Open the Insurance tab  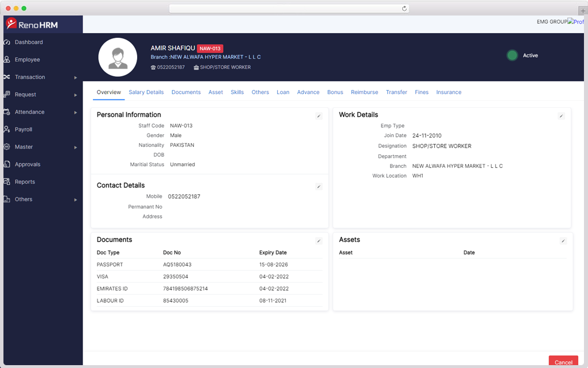pyautogui.click(x=449, y=92)
